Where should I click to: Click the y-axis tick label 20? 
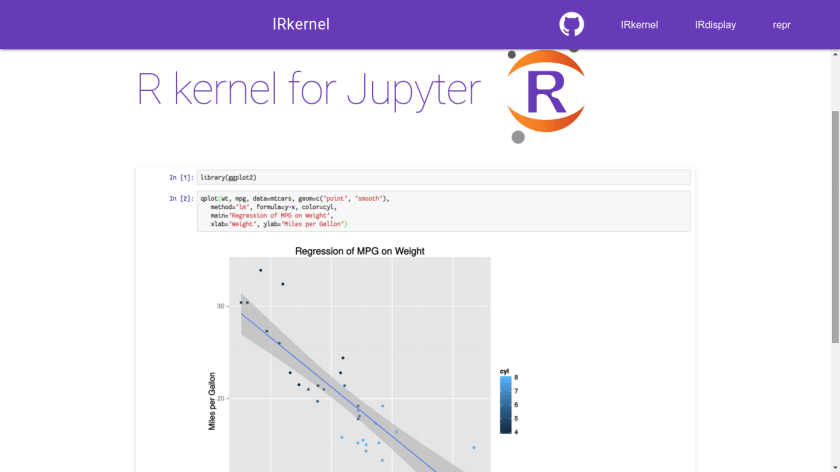point(220,399)
